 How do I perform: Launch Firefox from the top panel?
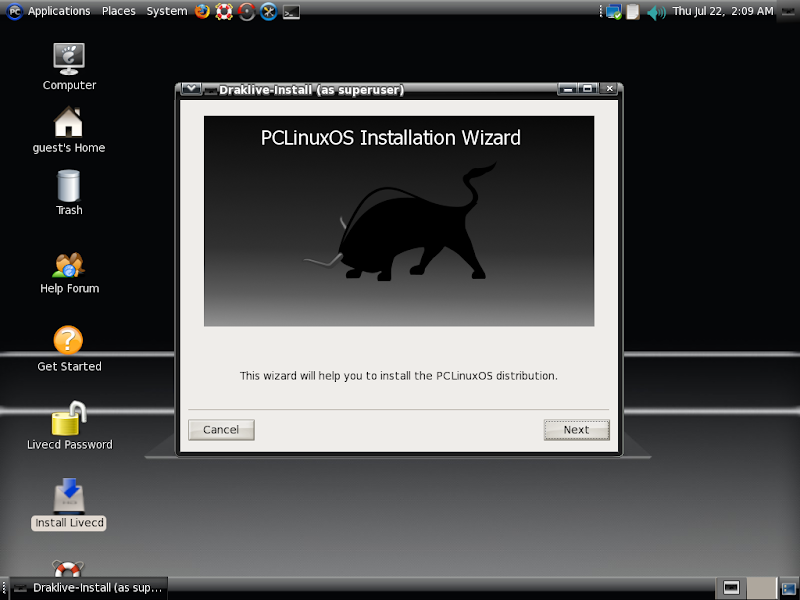point(202,11)
